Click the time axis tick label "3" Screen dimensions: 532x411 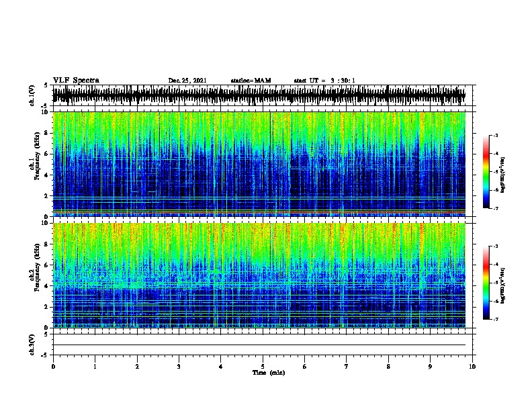[x=179, y=367]
